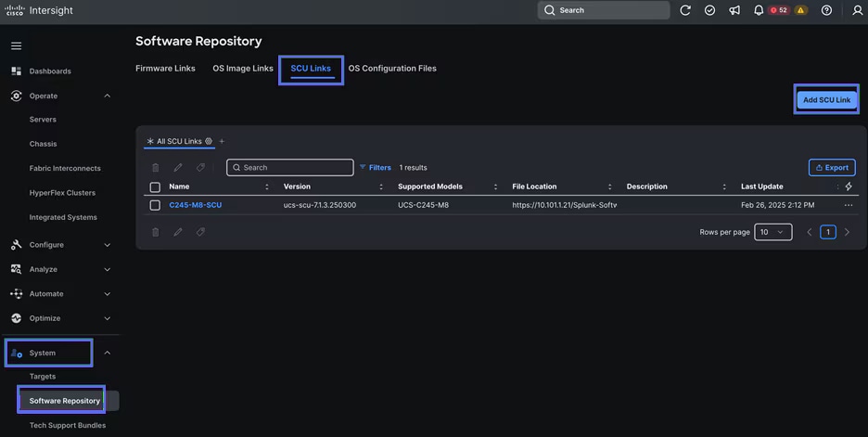Open the Rows per page dropdown
The image size is (868, 437).
coord(772,232)
